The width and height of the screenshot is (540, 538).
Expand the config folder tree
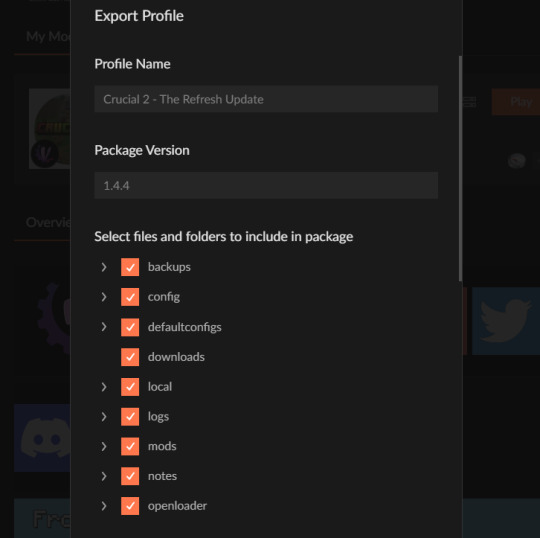104,297
